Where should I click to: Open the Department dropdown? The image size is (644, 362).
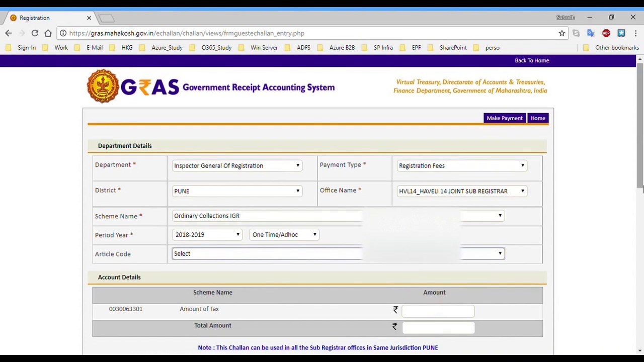[237, 165]
